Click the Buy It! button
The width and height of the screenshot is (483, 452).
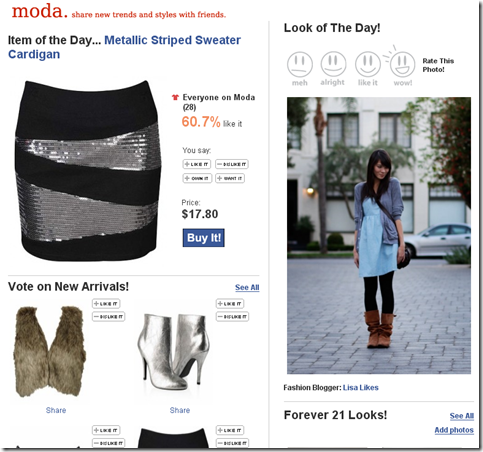click(x=203, y=238)
